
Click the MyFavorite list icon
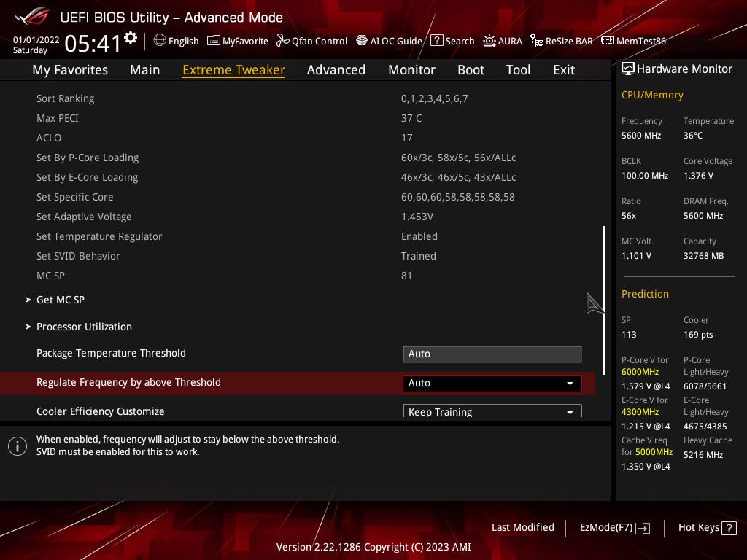tap(214, 41)
